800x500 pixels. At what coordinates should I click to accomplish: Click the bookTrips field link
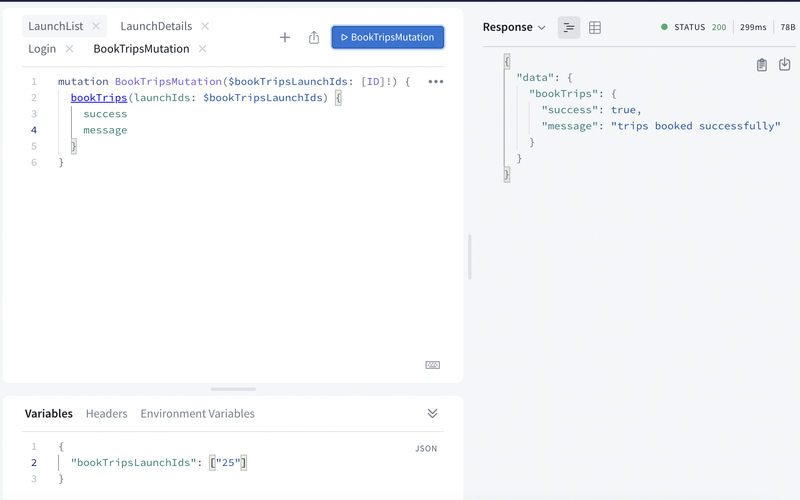pyautogui.click(x=99, y=97)
